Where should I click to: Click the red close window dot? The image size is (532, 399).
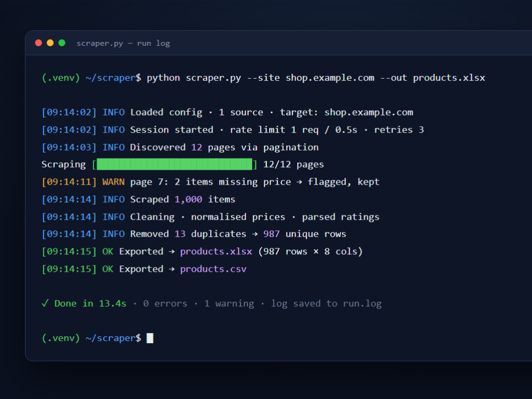pos(38,43)
